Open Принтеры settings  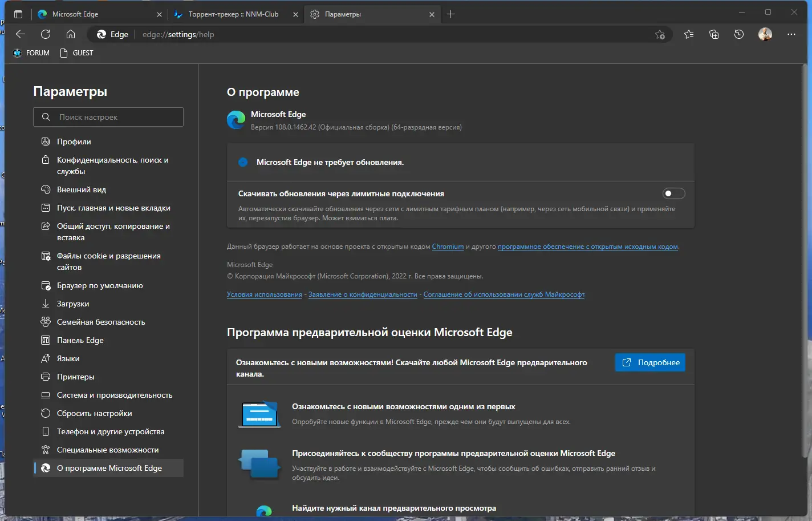click(108, 377)
